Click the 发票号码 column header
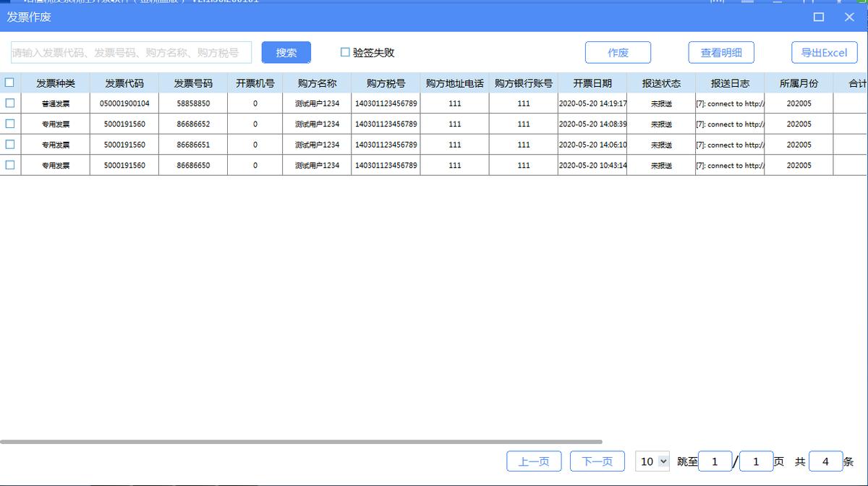Image resolution: width=868 pixels, height=486 pixels. (193, 83)
